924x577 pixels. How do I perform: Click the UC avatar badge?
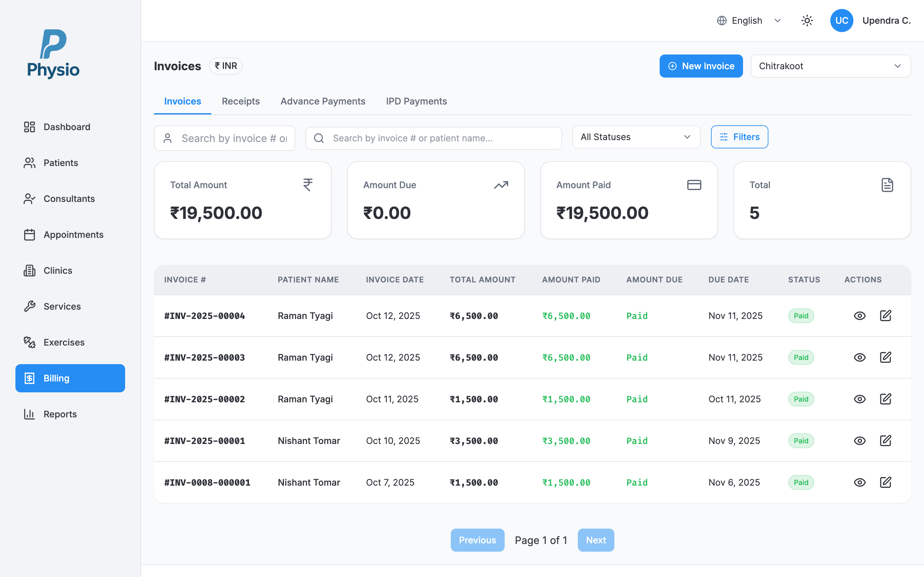click(x=842, y=20)
